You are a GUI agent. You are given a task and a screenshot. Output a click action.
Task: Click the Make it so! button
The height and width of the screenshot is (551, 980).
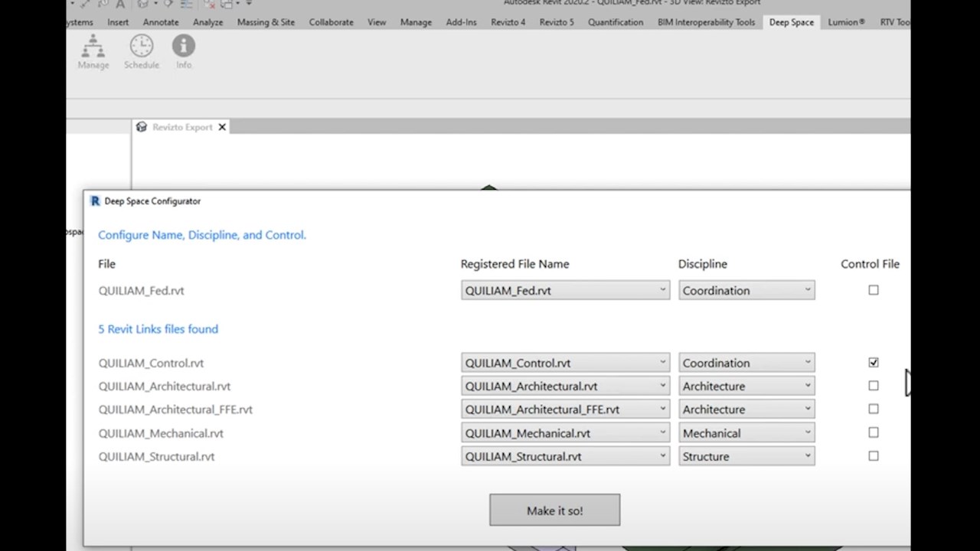click(x=555, y=510)
